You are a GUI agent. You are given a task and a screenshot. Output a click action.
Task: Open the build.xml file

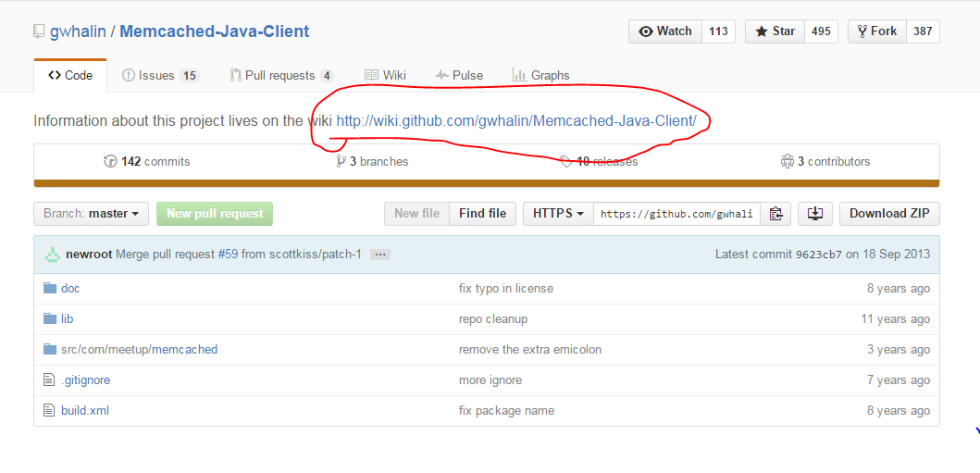[85, 410]
